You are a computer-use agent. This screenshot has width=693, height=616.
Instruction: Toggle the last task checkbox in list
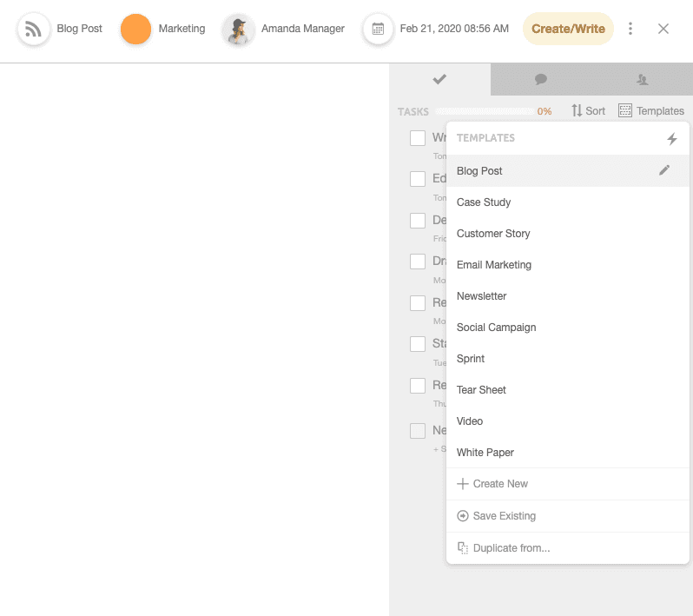click(418, 430)
